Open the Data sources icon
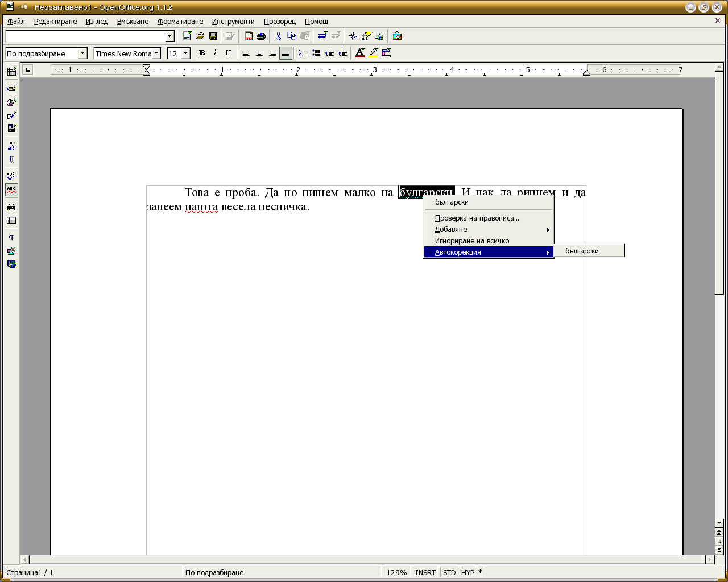Screen dimensions: 728x582 pyautogui.click(x=11, y=221)
